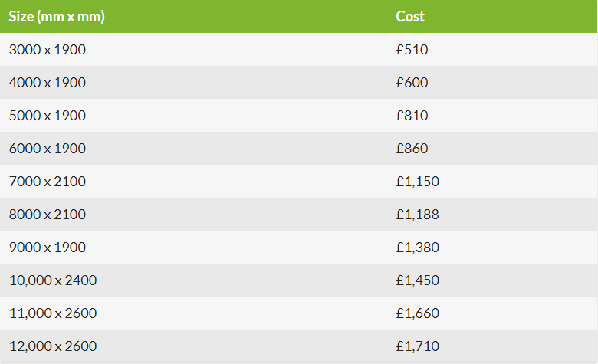Click the £510 cost cell
The width and height of the screenshot is (598, 364).
pos(412,50)
